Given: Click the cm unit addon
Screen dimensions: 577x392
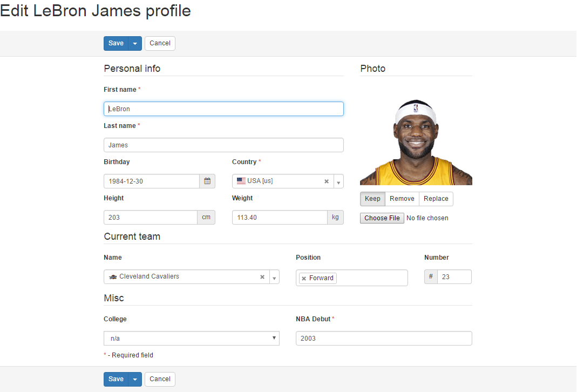Looking at the screenshot, I should [206, 217].
